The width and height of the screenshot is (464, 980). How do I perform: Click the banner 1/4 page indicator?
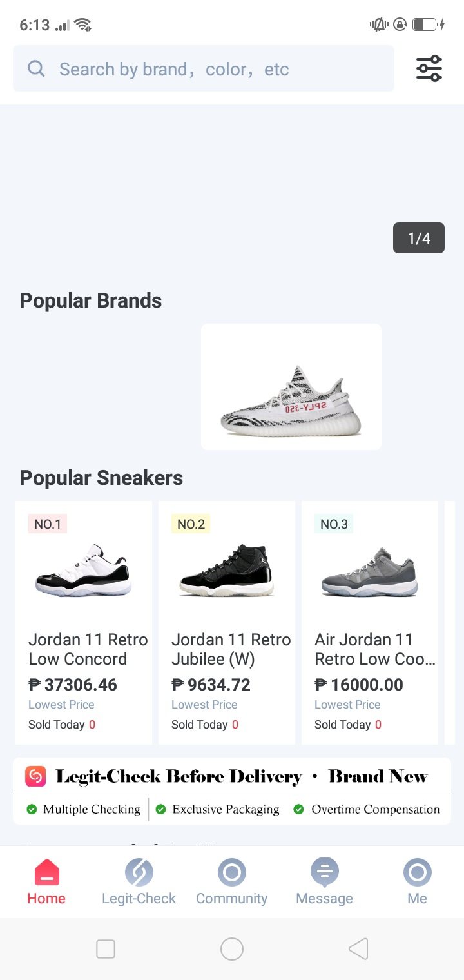click(419, 239)
